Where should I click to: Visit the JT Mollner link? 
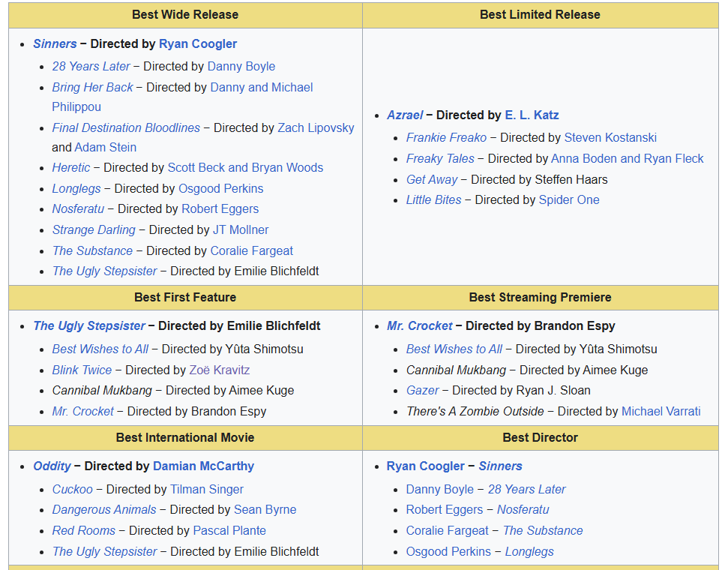tap(241, 230)
